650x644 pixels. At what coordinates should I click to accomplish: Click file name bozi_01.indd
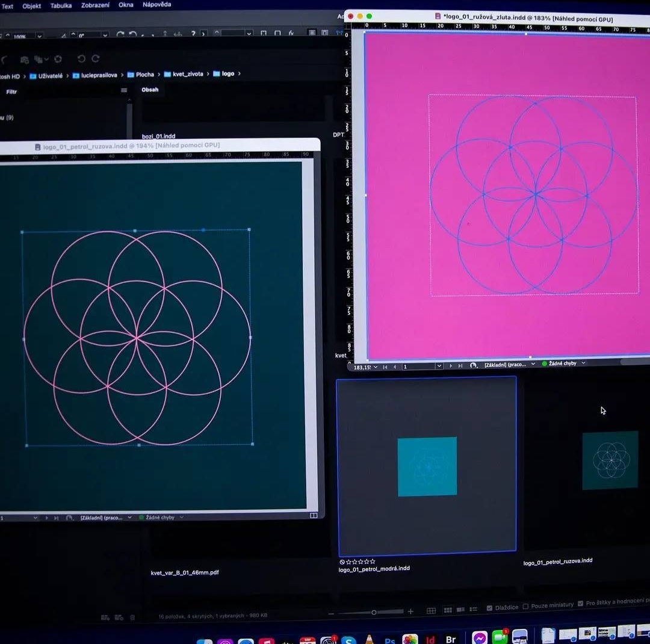pos(158,136)
